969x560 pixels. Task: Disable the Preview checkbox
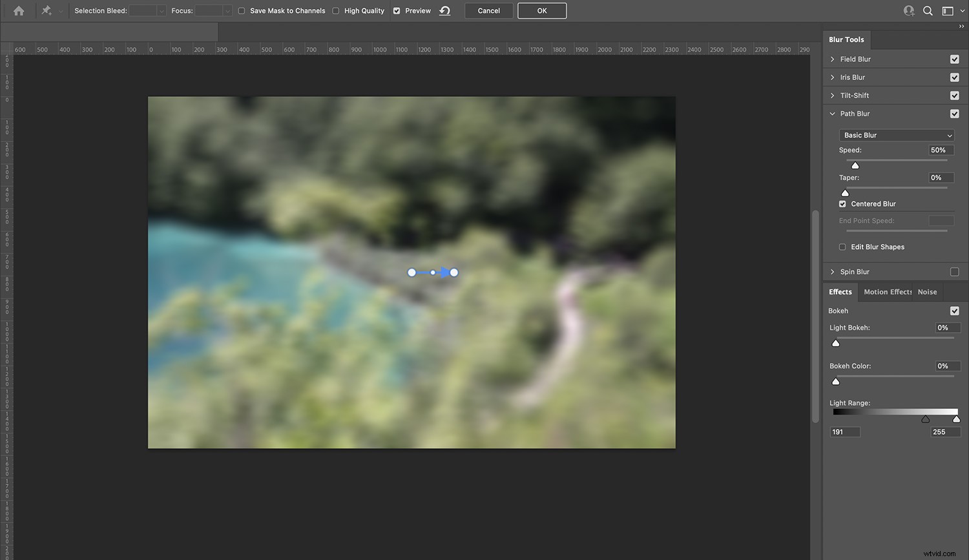[396, 10]
